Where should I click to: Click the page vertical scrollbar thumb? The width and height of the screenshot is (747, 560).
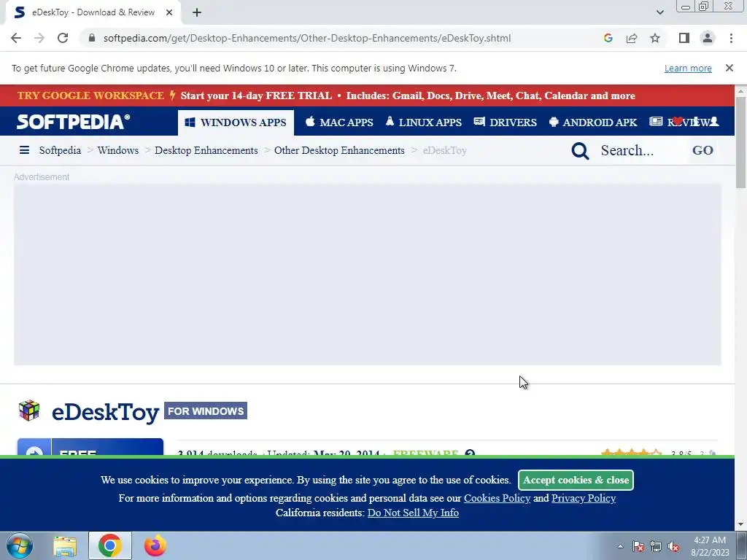point(741,143)
